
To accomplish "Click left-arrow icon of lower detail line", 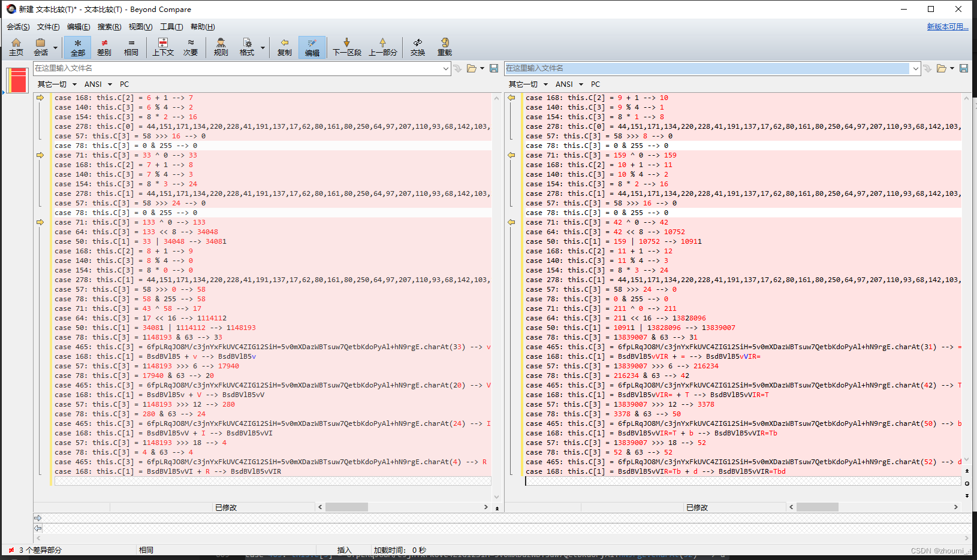I will point(38,528).
